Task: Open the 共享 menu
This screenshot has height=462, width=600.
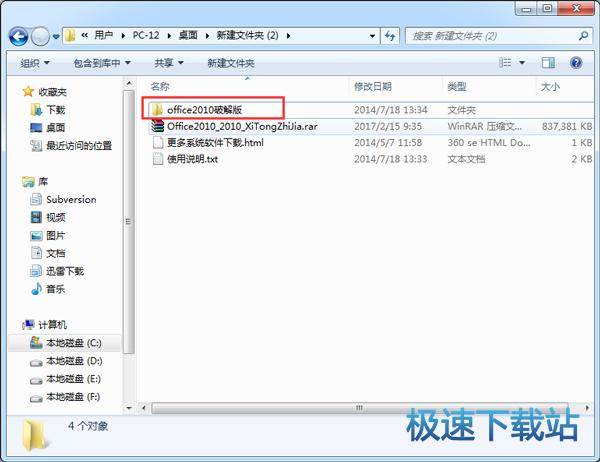Action: 168,63
